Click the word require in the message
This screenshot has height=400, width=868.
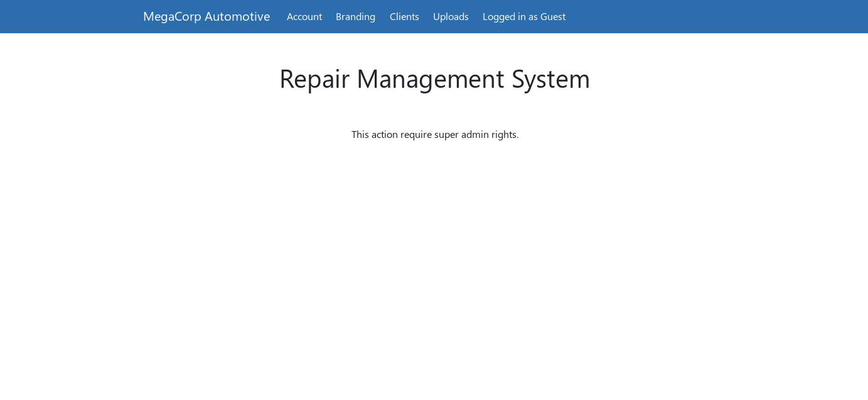point(415,134)
